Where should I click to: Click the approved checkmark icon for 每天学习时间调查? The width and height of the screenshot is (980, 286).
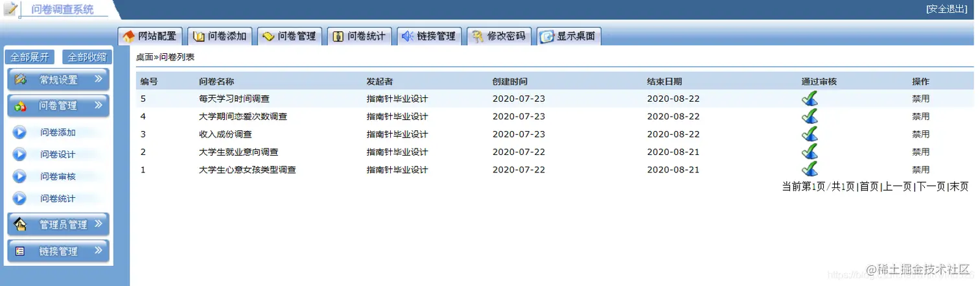[x=809, y=99]
